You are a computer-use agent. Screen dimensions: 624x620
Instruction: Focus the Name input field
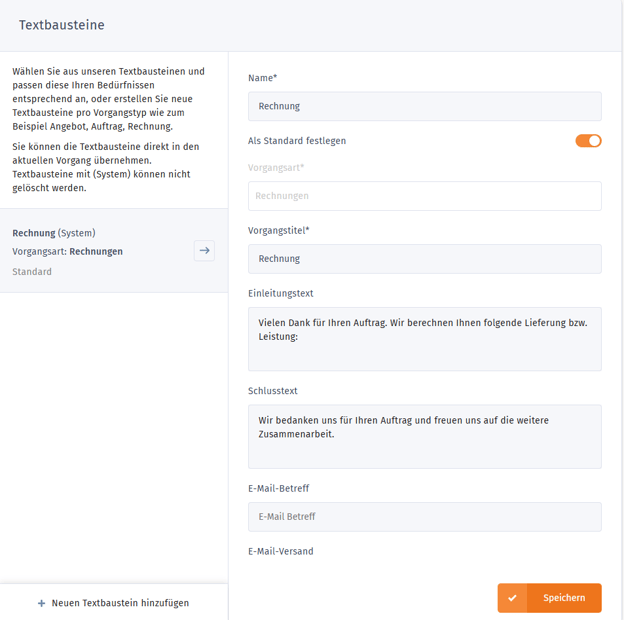(424, 106)
